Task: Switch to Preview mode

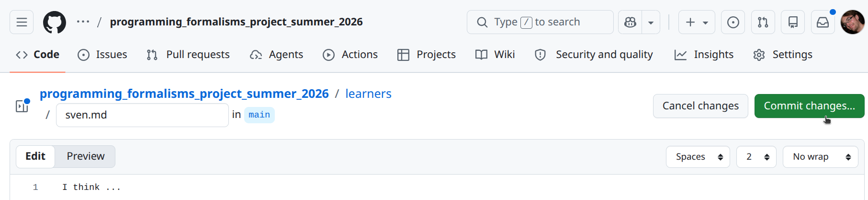Action: pyautogui.click(x=85, y=156)
